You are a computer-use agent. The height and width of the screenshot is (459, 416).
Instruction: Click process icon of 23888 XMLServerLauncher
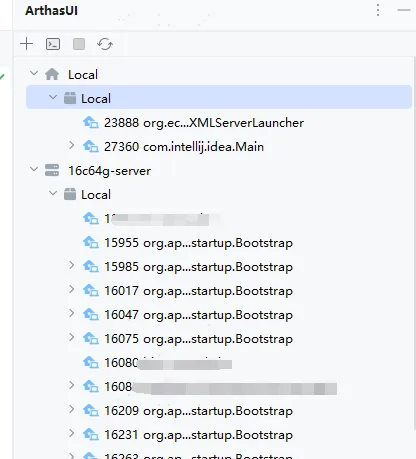pos(91,122)
